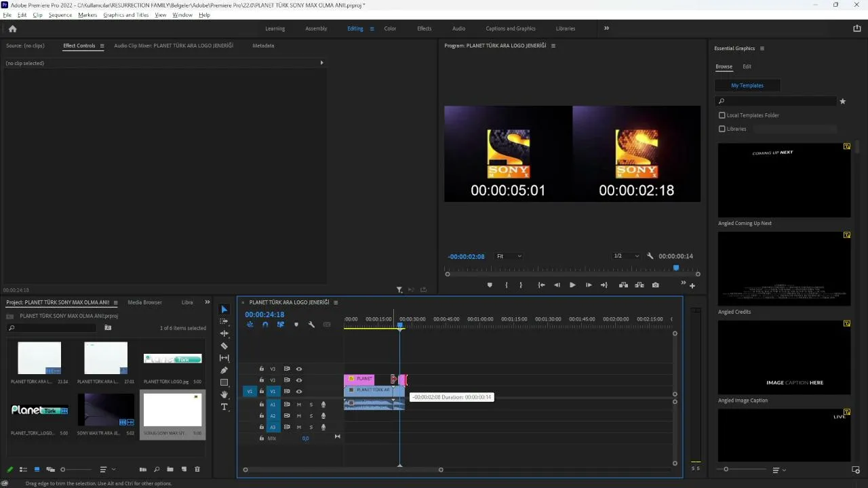The image size is (868, 488).
Task: Select the Pen tool
Action: tap(224, 370)
